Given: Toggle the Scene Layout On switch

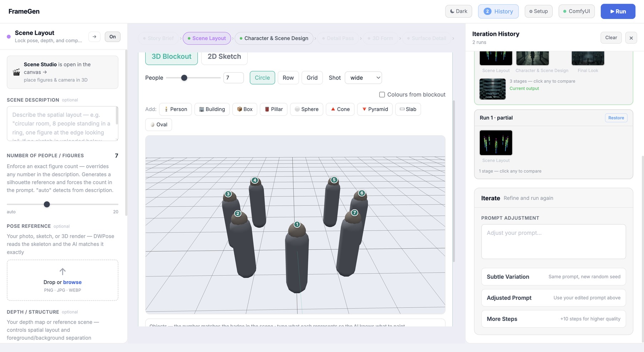Looking at the screenshot, I should [113, 37].
